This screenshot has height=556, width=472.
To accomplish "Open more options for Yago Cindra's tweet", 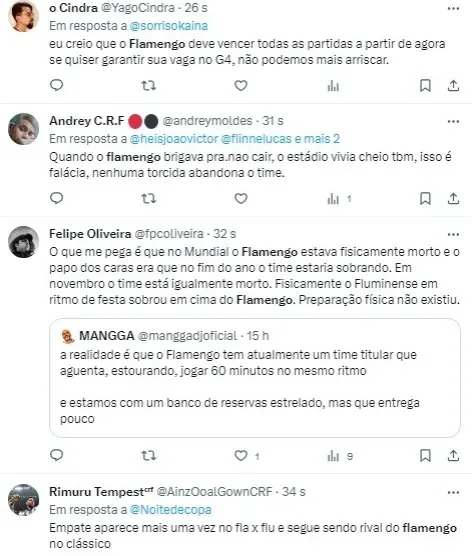I will pyautogui.click(x=453, y=9).
